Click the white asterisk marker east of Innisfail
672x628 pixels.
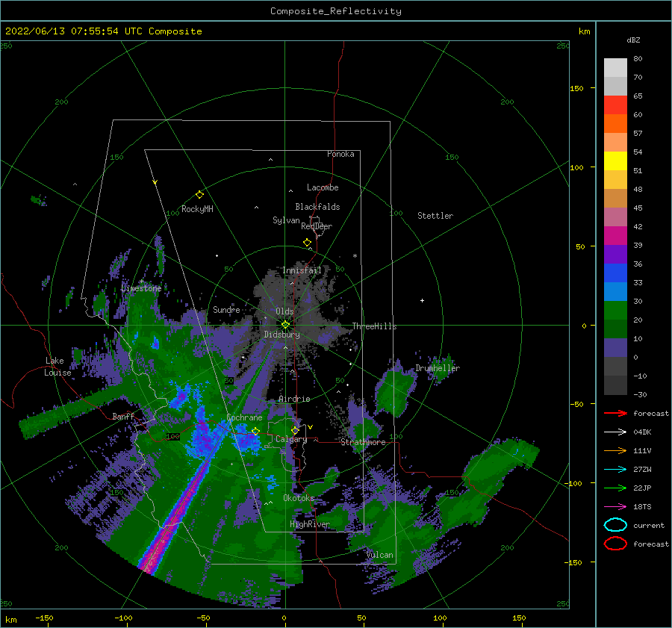click(x=355, y=256)
